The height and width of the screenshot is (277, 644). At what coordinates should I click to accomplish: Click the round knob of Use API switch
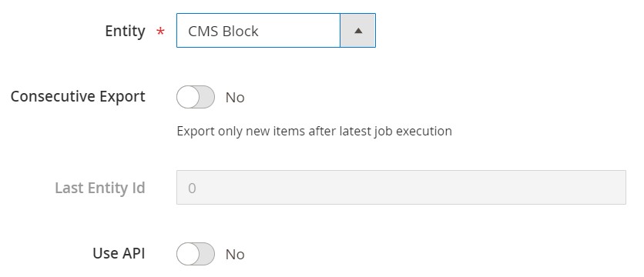pyautogui.click(x=188, y=254)
